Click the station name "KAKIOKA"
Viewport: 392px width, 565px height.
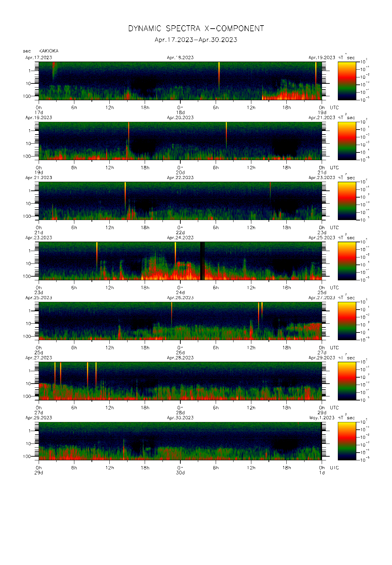[x=49, y=51]
